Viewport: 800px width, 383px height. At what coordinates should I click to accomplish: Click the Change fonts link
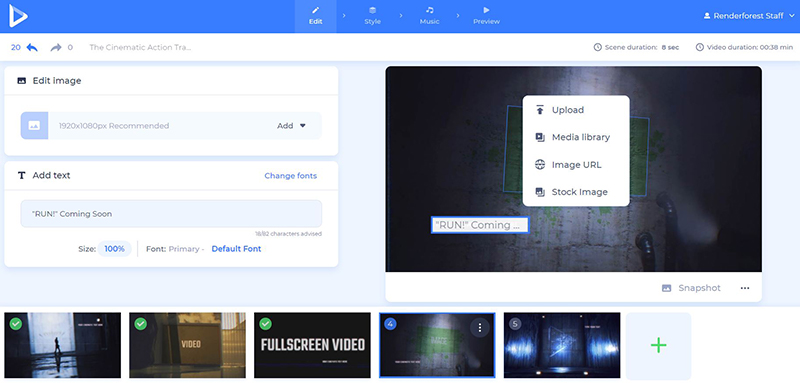click(x=290, y=175)
